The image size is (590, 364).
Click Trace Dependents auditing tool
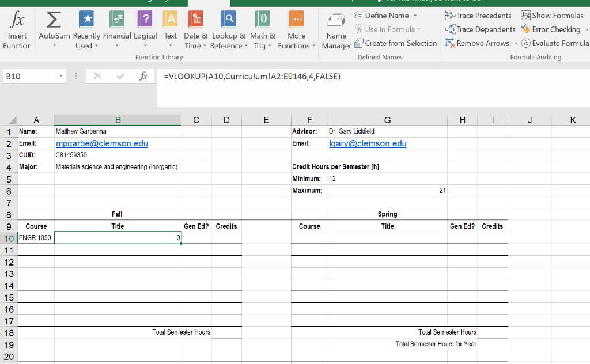[x=483, y=29]
